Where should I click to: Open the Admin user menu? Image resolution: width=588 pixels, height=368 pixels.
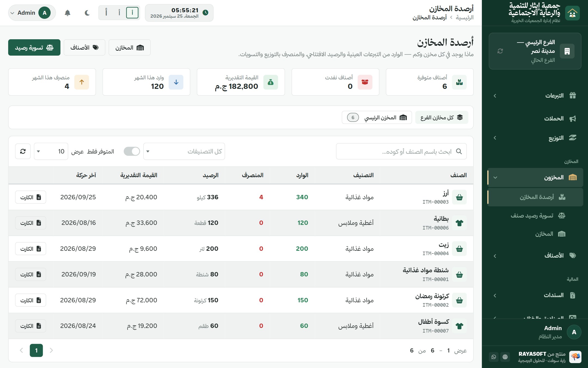point(32,13)
